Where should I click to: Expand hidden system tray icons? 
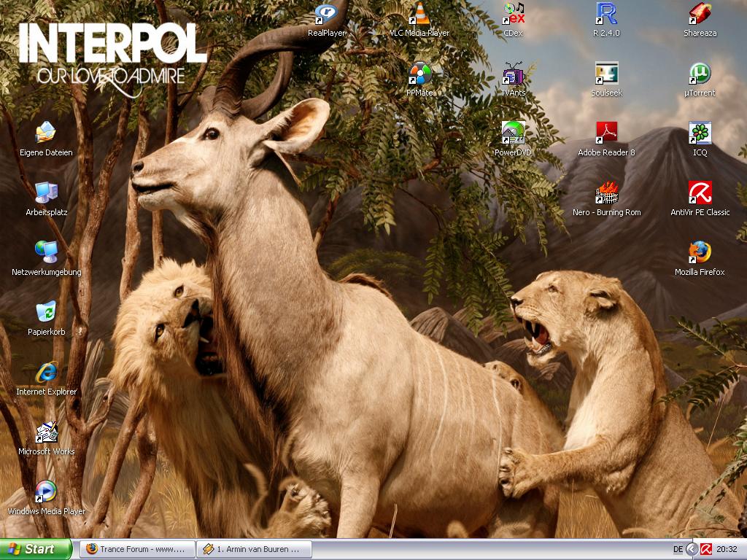[692, 549]
